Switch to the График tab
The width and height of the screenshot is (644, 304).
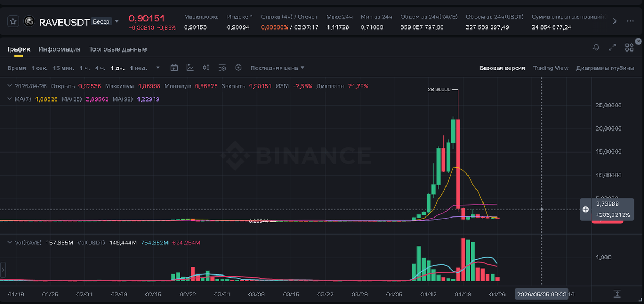19,49
